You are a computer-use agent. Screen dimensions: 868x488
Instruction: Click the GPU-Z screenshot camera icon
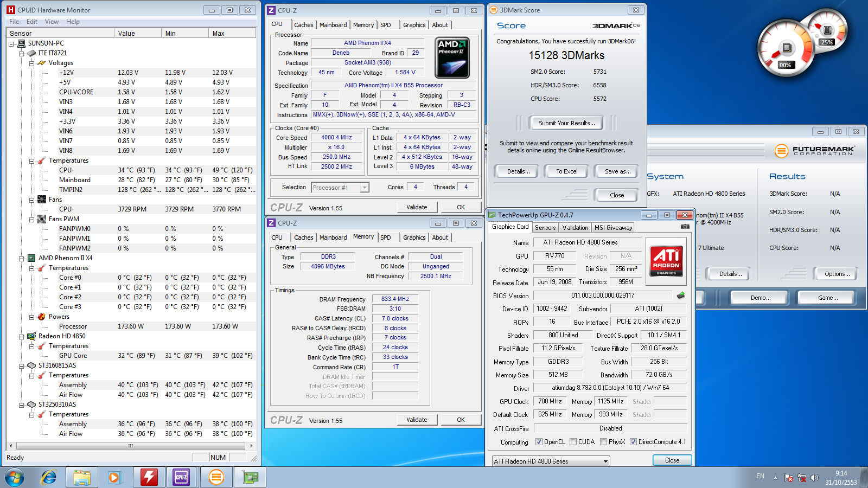pos(685,227)
